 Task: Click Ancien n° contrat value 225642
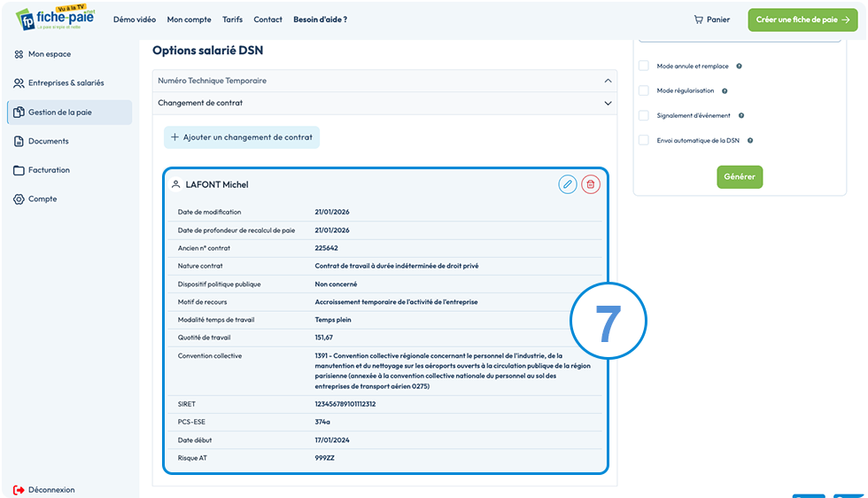tap(326, 248)
